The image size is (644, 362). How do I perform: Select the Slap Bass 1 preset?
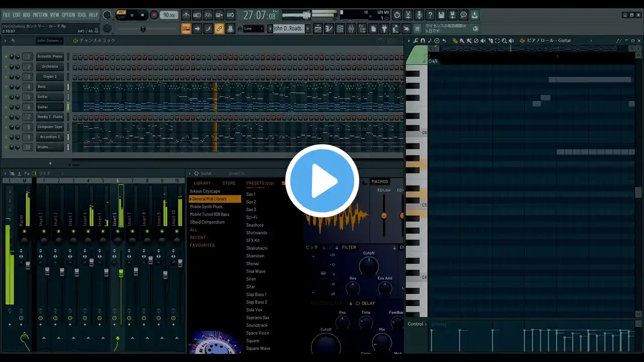[x=256, y=295]
